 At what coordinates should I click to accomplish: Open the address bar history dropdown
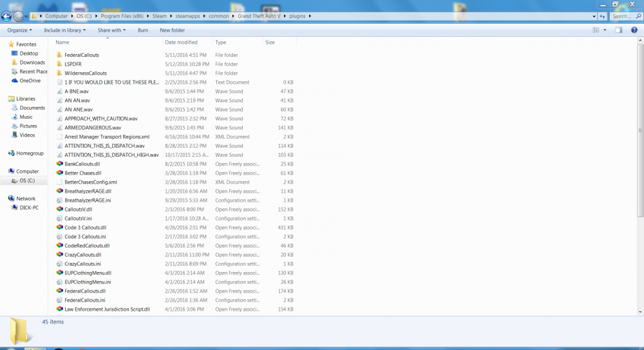(594, 17)
